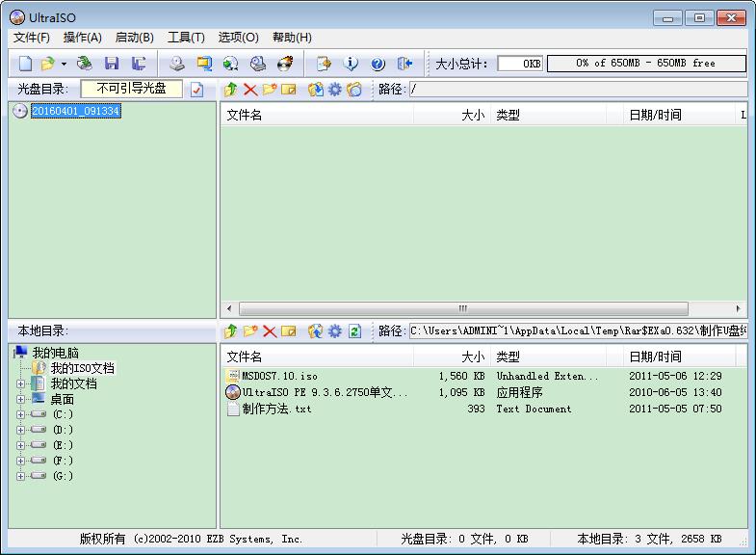Screen dimensions: 756x555
Task: Open the 启动(B) menu
Action: pyautogui.click(x=135, y=38)
